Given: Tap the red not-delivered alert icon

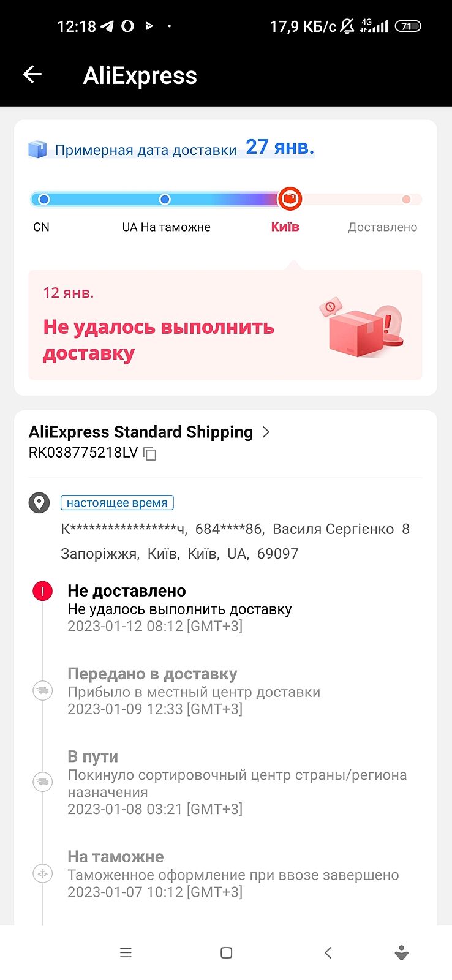Looking at the screenshot, I should (x=42, y=591).
